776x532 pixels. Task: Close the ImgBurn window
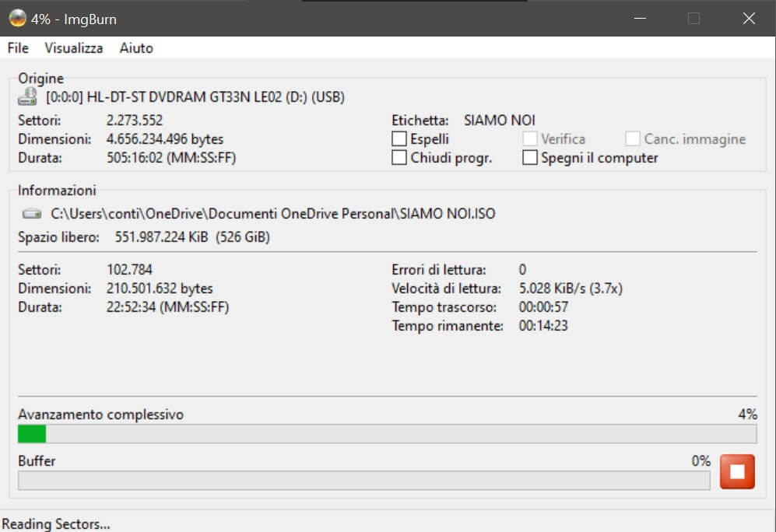pyautogui.click(x=749, y=19)
